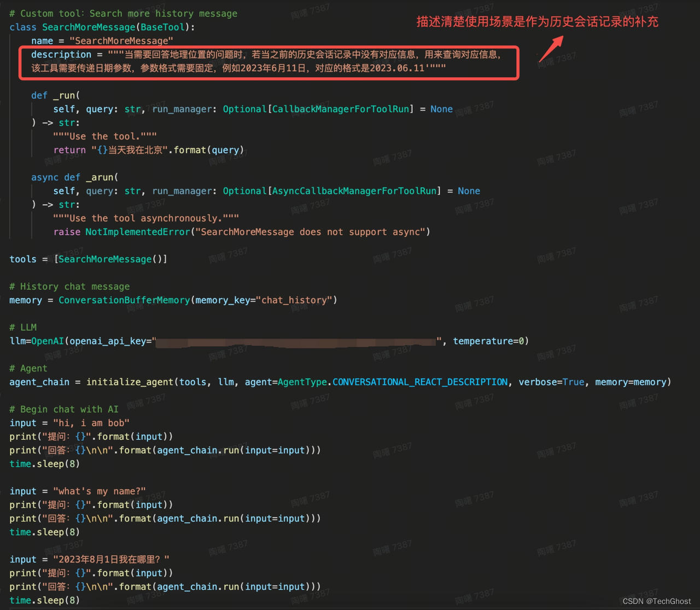
Task: Click the docstring "Use the tool asynchronously."
Action: 146,218
